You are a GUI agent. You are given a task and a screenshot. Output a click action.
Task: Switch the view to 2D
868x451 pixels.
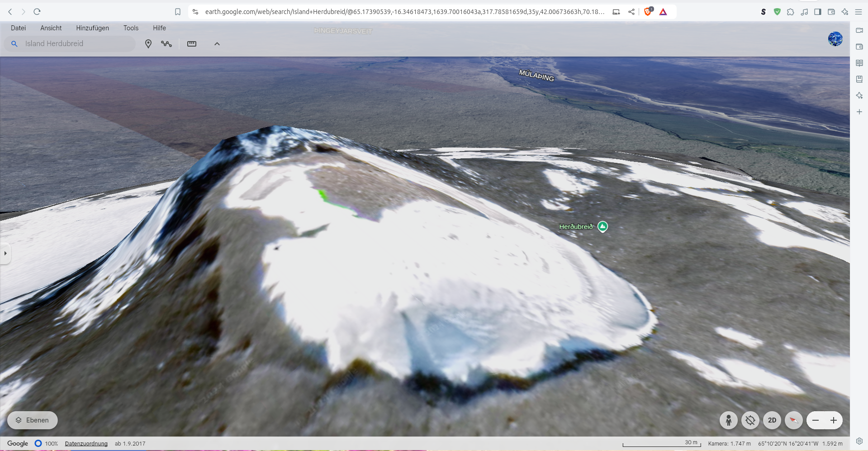[x=772, y=420]
